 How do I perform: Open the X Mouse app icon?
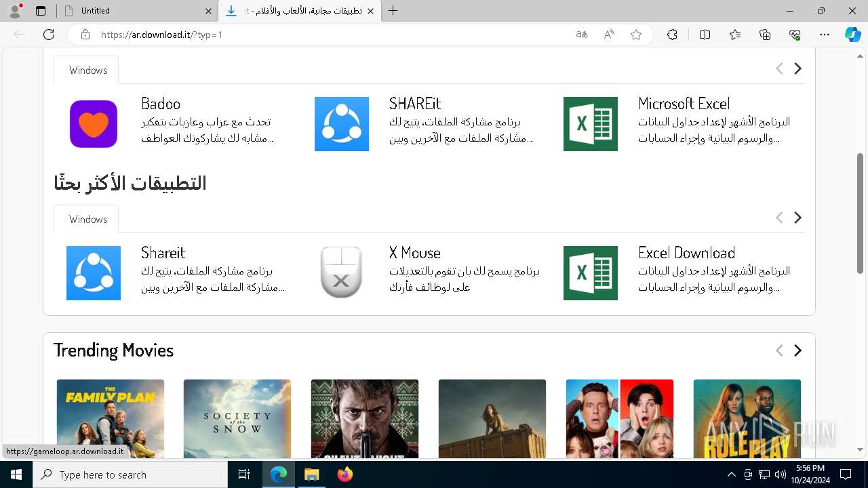tap(342, 273)
